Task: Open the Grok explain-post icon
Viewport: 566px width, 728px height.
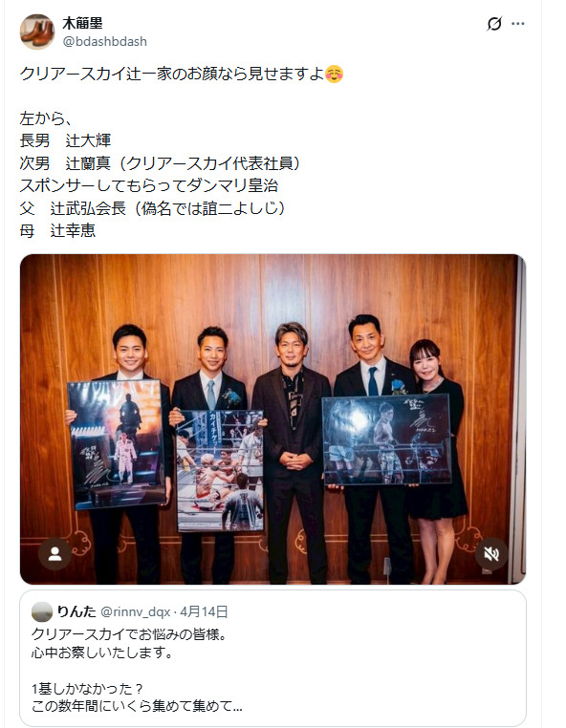Action: (494, 24)
